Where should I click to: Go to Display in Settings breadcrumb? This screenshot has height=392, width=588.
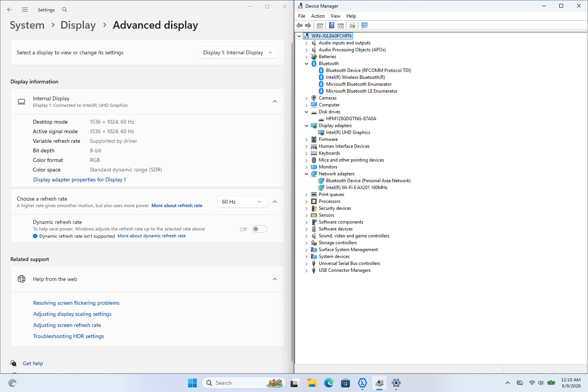click(x=78, y=25)
